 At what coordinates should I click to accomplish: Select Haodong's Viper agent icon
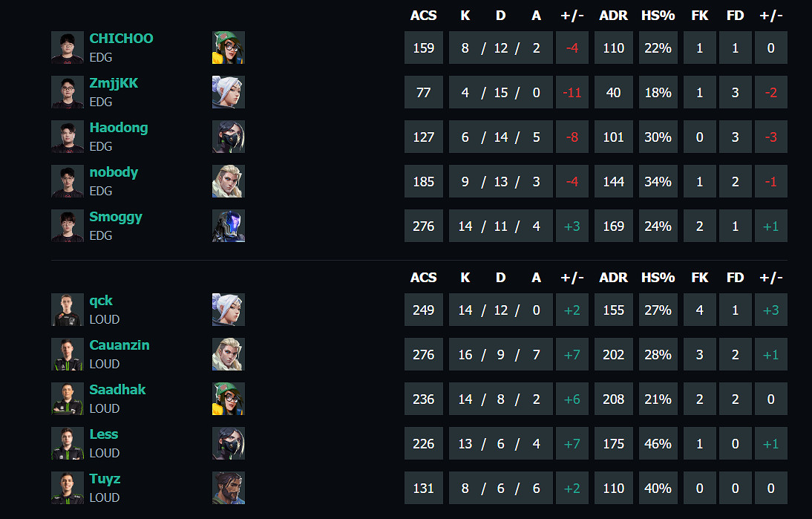pyautogui.click(x=229, y=137)
